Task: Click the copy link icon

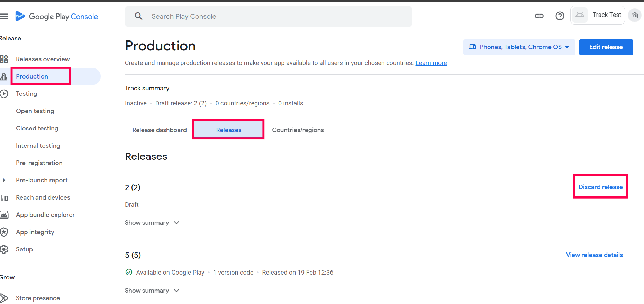Action: point(539,16)
